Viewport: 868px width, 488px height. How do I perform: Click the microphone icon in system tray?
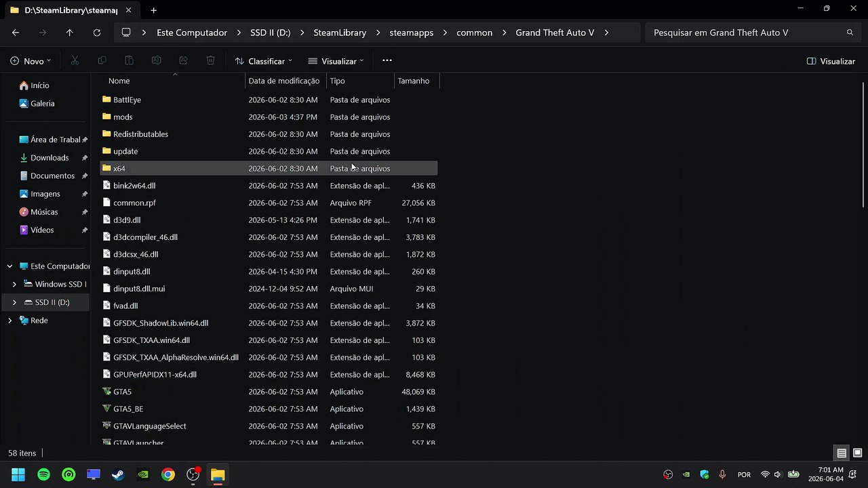(x=722, y=475)
